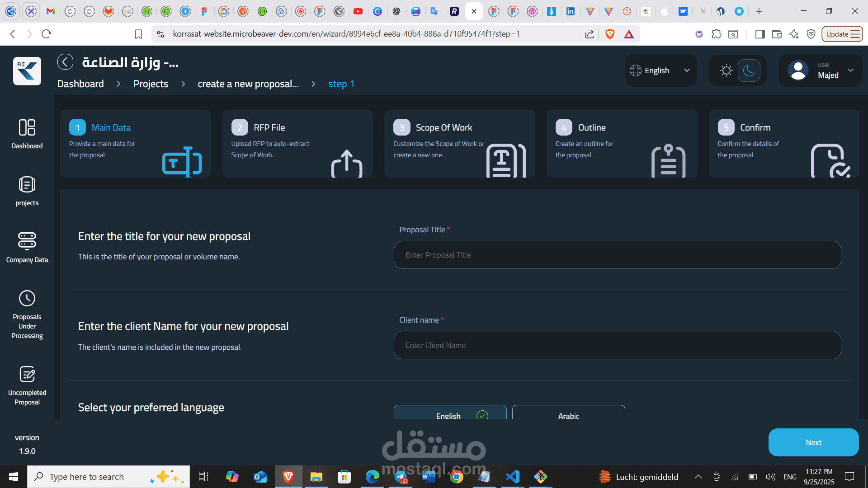Click the Proposal Title input field
The height and width of the screenshot is (488, 868).
pyautogui.click(x=617, y=255)
